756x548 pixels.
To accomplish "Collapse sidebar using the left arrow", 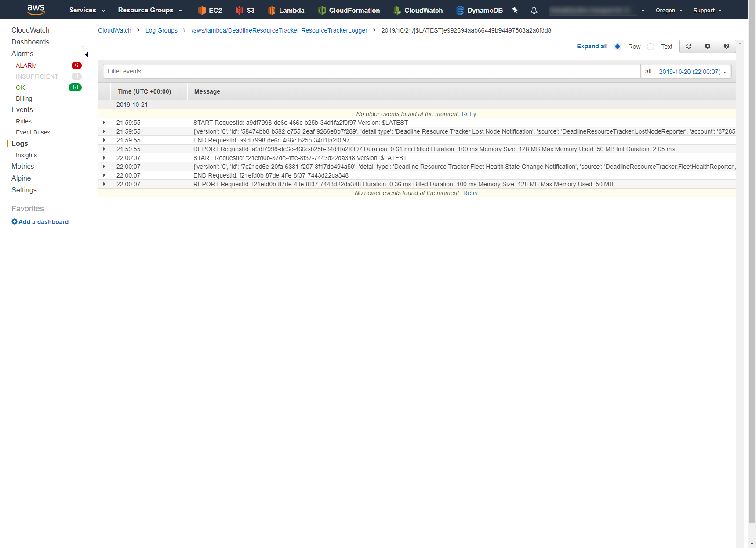I will (87, 55).
